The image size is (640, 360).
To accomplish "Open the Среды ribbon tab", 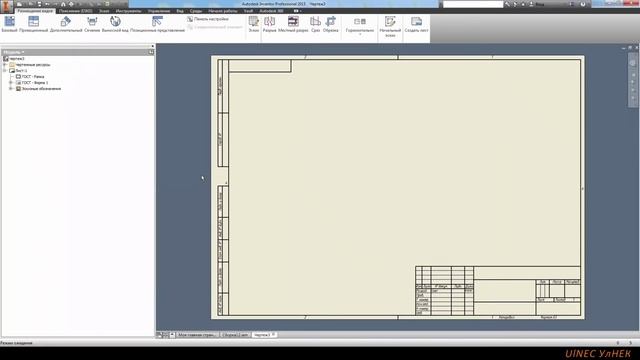I will 196,11.
